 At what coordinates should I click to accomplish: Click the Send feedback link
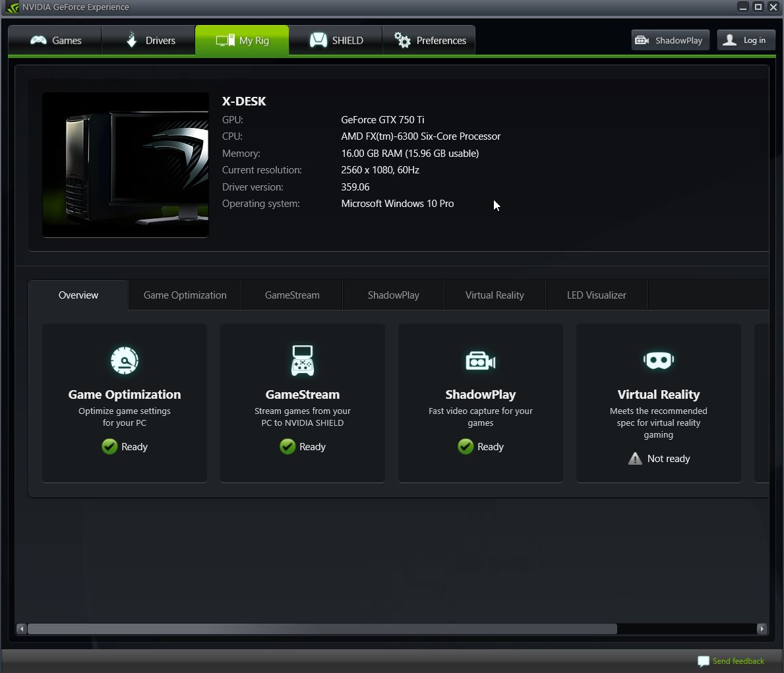(x=738, y=661)
